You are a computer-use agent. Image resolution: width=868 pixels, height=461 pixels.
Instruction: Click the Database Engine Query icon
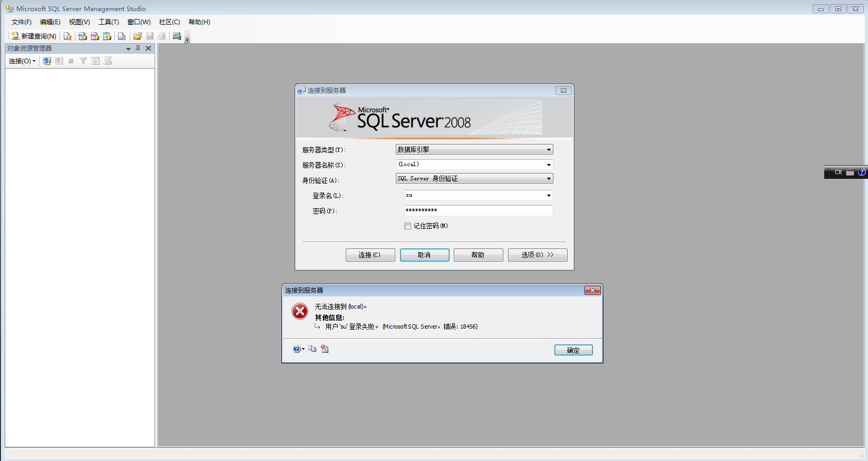pos(67,36)
